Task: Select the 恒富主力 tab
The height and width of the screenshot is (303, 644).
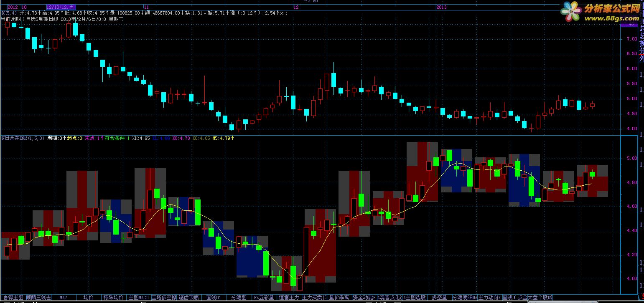Action: click(289, 298)
